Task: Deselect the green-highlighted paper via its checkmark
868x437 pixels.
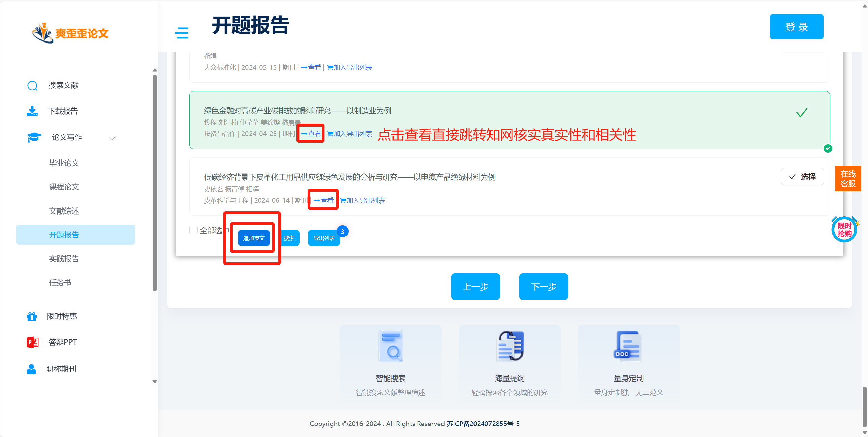Action: tap(802, 113)
